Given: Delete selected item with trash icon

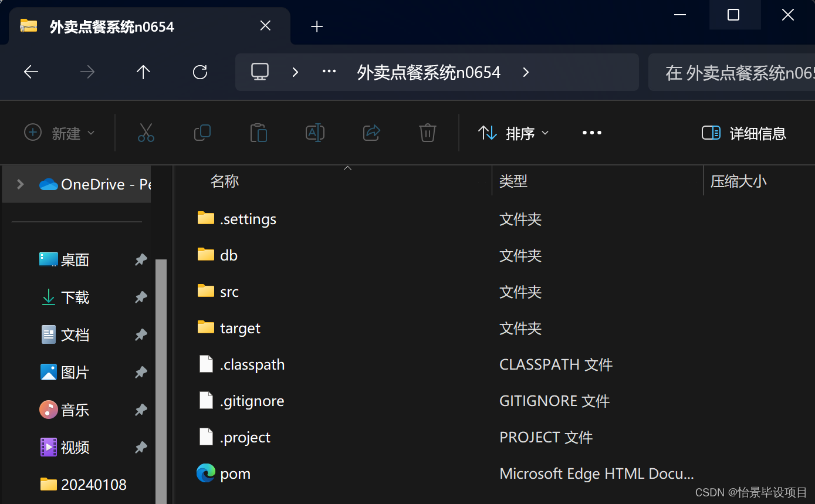Looking at the screenshot, I should click(427, 133).
